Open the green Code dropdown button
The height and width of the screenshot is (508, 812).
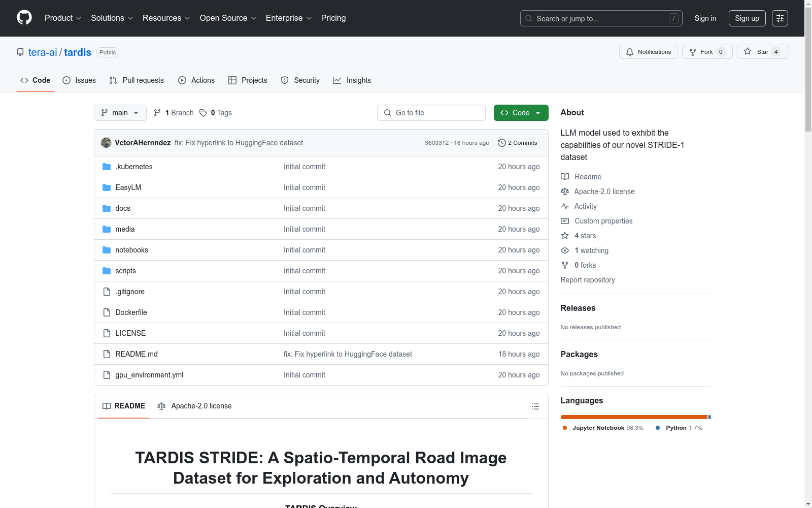point(521,113)
